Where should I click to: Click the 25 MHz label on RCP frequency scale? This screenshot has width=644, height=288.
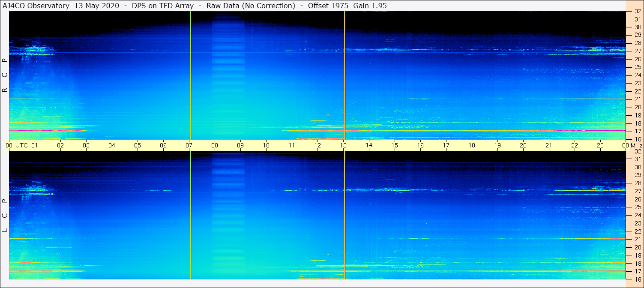638,67
